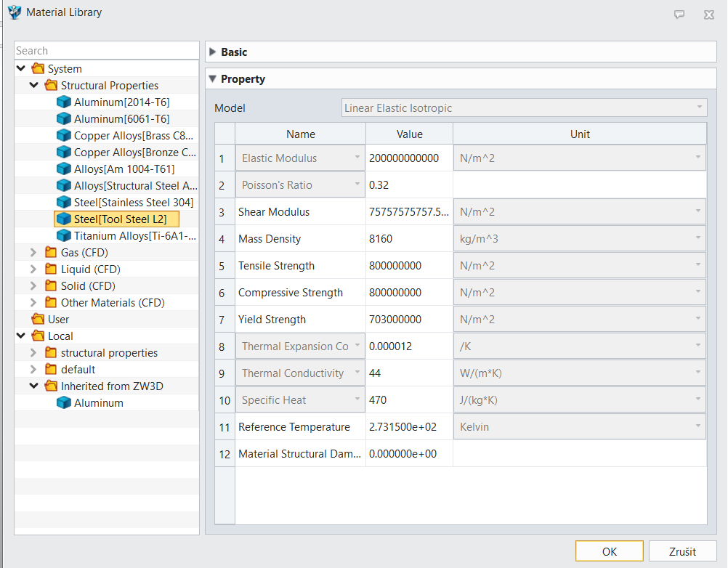Collapse the Inherited from ZW3D node

[x=34, y=386]
